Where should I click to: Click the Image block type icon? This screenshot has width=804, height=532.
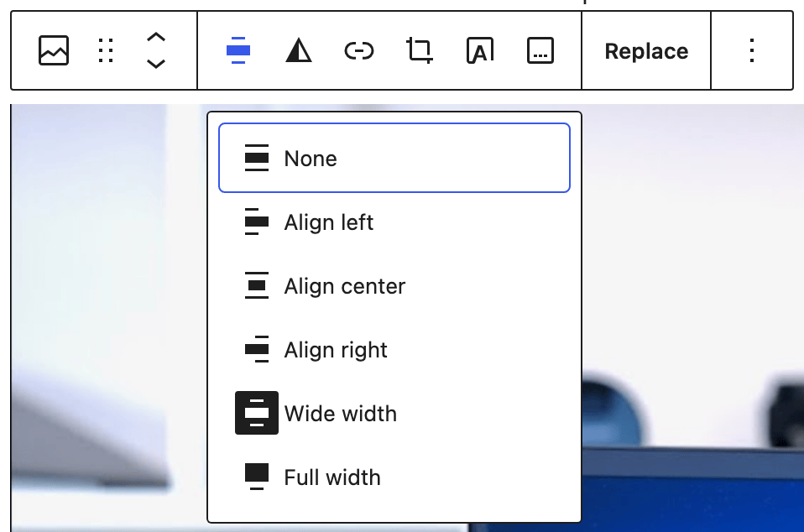coord(54,50)
